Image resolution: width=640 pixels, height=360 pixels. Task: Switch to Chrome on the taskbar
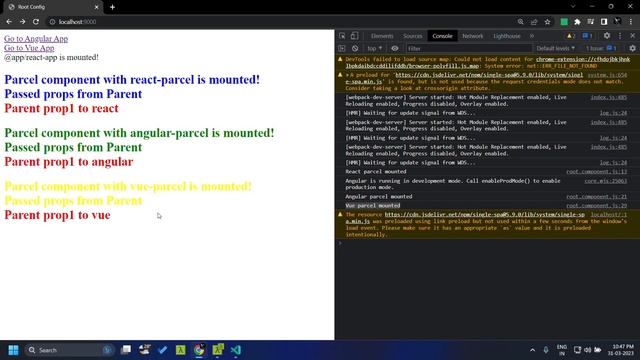click(199, 350)
